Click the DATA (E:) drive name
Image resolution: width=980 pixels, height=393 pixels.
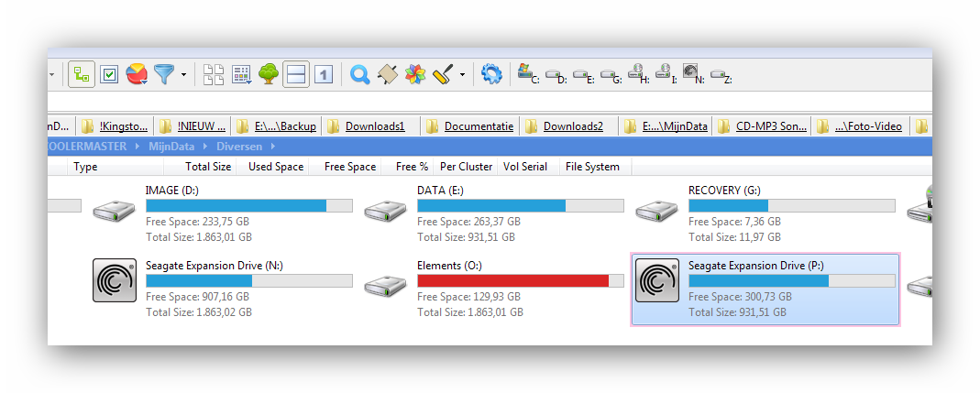(443, 191)
